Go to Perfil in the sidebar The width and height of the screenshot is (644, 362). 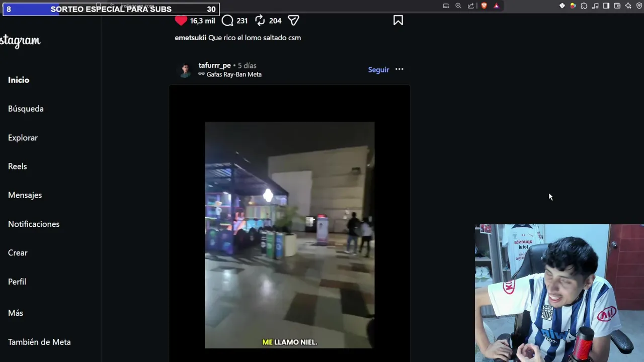[x=17, y=282]
